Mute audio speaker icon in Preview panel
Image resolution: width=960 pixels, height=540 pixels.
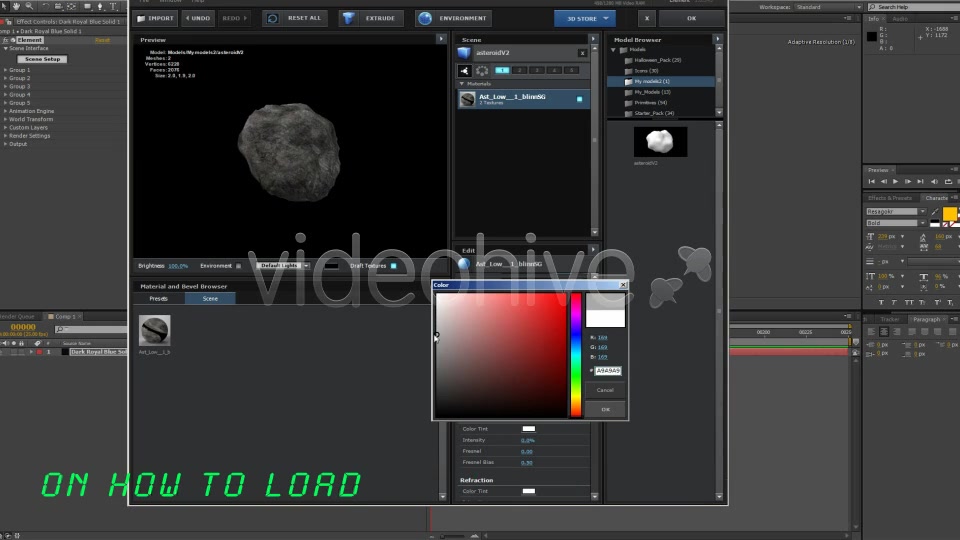point(934,182)
